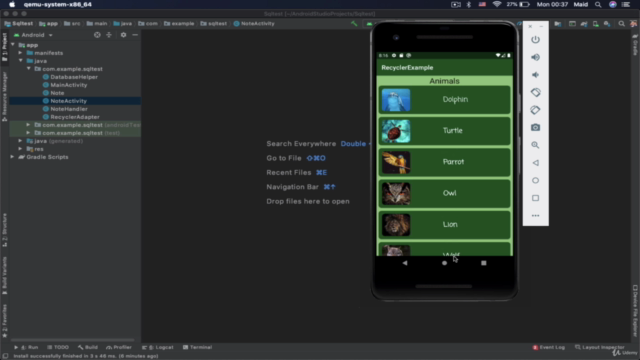
Task: Expand com.example.sqltest (test) package
Action: click(x=29, y=133)
